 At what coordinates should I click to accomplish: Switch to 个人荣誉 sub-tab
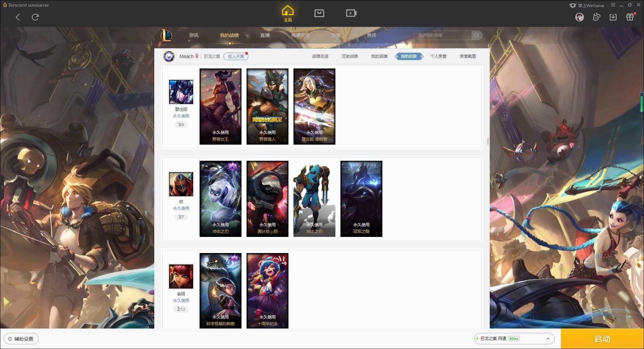438,56
